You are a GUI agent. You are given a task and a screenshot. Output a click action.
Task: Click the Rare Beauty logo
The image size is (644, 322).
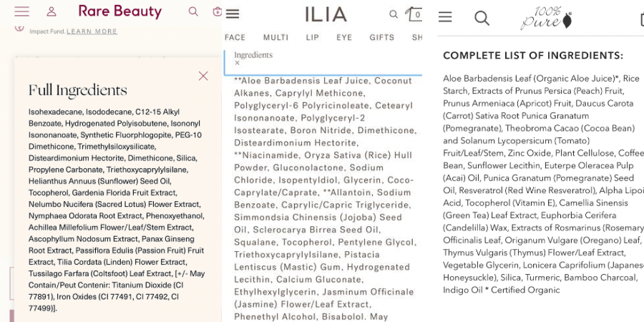(120, 11)
